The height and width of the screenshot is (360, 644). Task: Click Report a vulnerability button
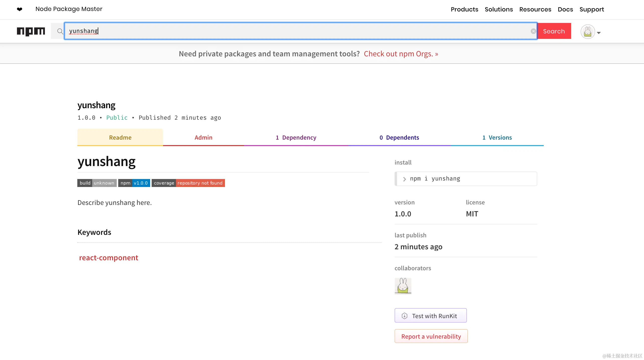[x=431, y=336]
